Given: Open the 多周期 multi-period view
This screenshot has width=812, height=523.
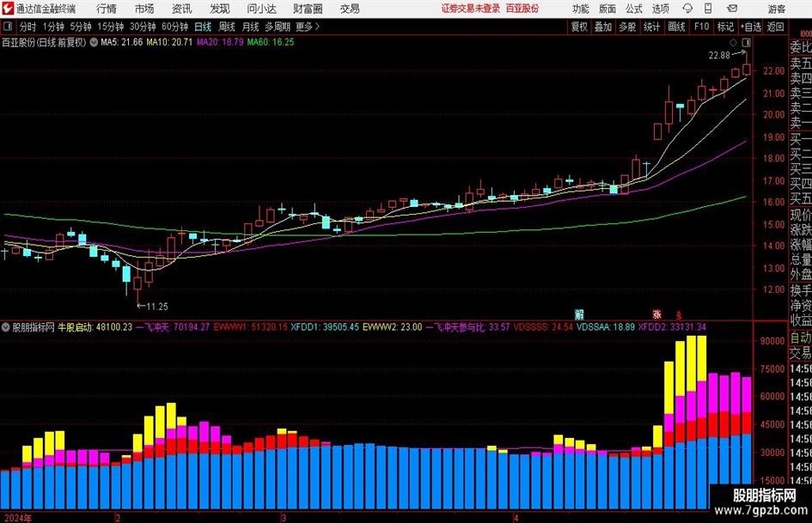Looking at the screenshot, I should (x=278, y=27).
